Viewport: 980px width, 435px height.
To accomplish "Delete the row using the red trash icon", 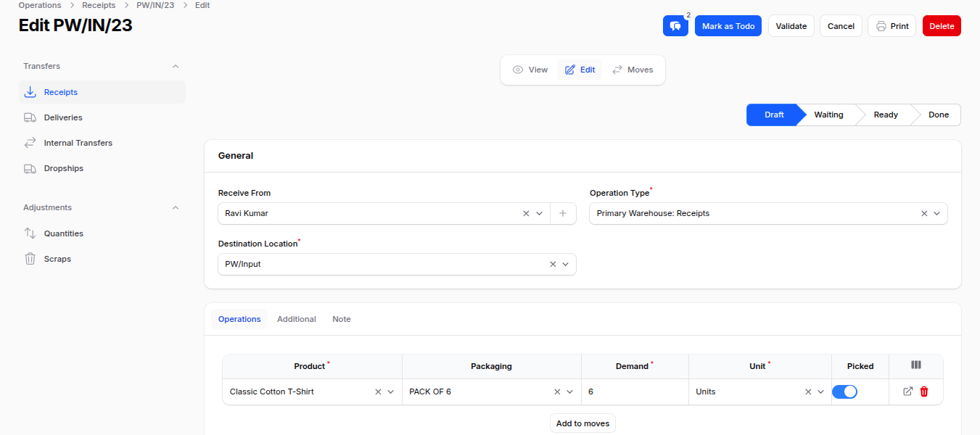I will [923, 391].
